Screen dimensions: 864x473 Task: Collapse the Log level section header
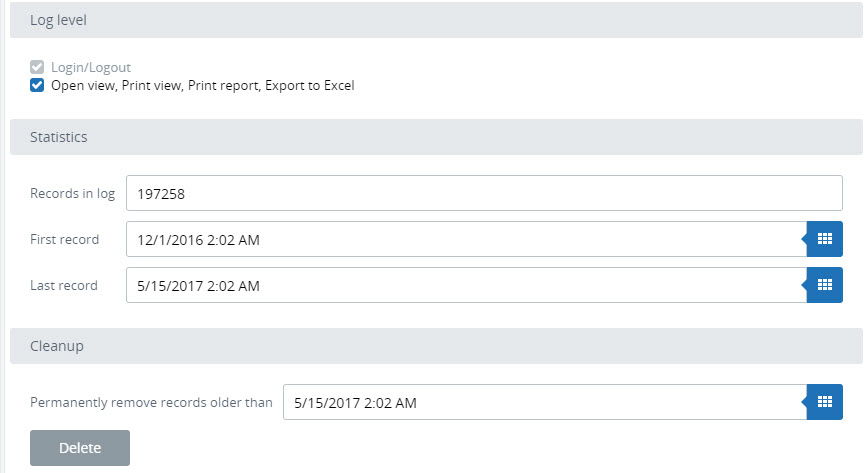[436, 20]
